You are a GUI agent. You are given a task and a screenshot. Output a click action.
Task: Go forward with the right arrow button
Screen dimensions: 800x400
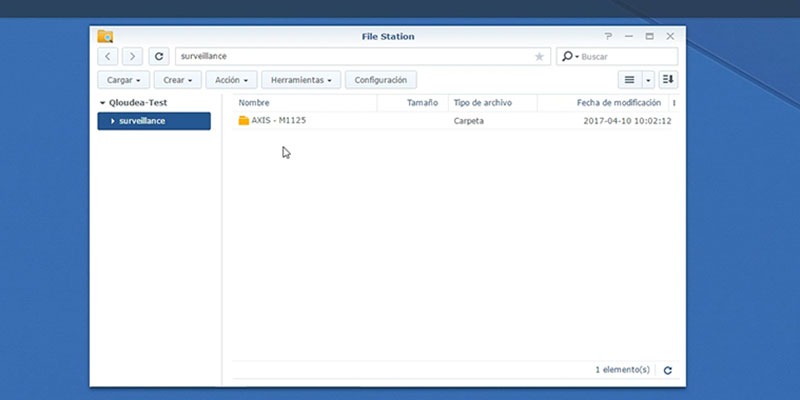coord(133,56)
